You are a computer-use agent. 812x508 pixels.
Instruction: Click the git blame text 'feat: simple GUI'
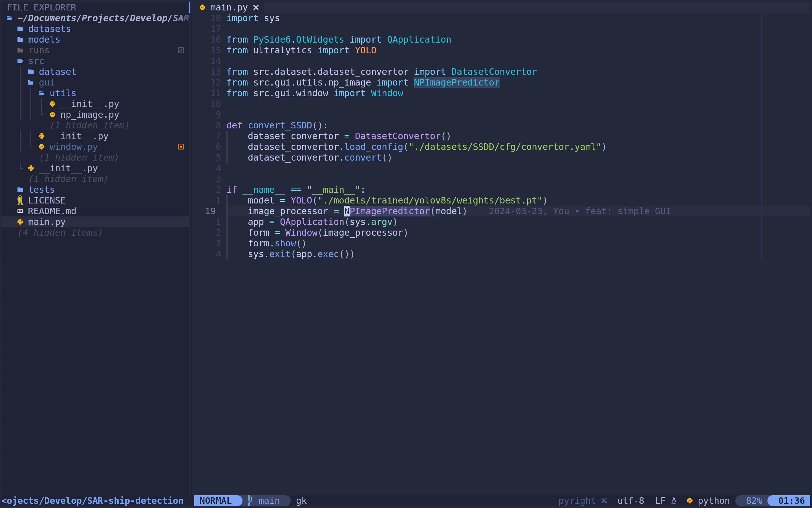(x=628, y=211)
